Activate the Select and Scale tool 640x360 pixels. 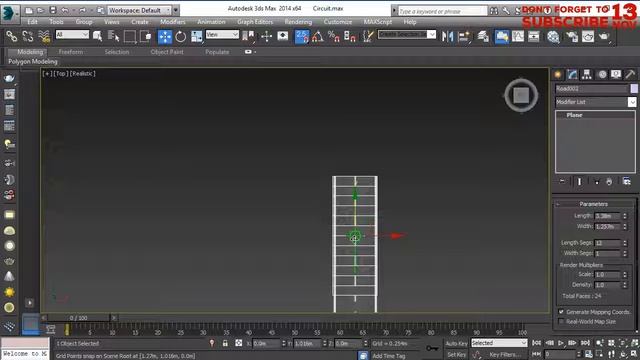tap(197, 37)
